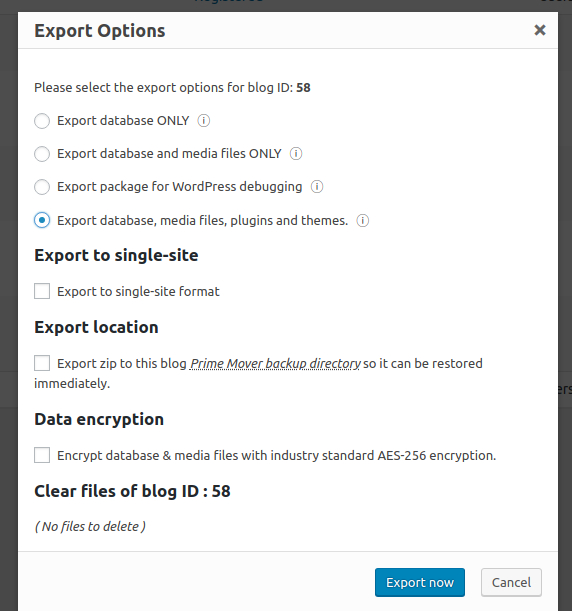Click info icon beside Export database ONLY
The image size is (572, 611).
click(203, 121)
